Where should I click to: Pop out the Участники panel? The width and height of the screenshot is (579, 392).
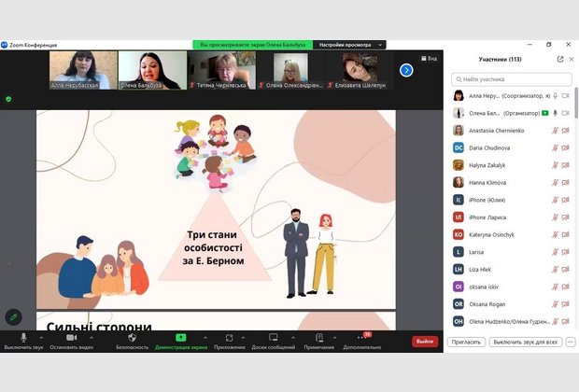pyautogui.click(x=560, y=59)
